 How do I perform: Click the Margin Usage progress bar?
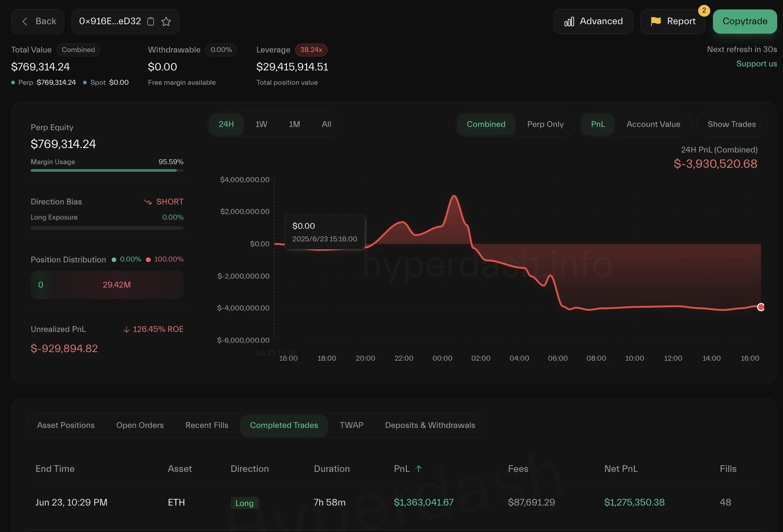(106, 171)
